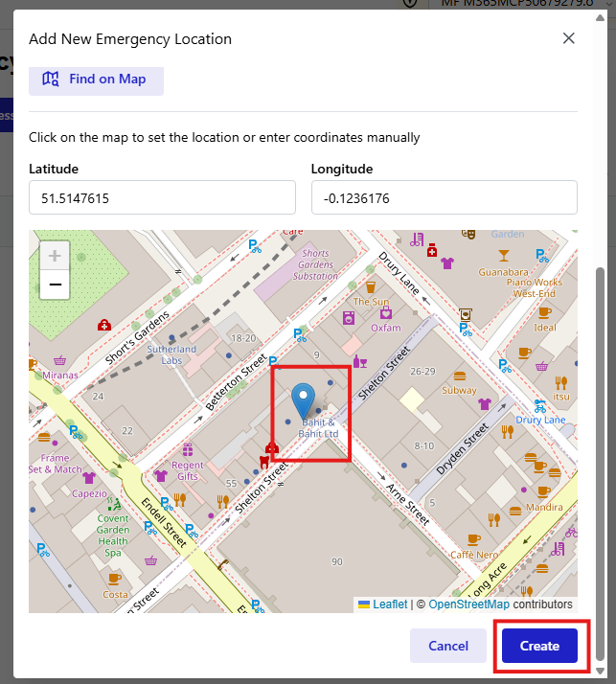Click the Oxfam shop icon on map
616x684 pixels.
pyautogui.click(x=386, y=312)
